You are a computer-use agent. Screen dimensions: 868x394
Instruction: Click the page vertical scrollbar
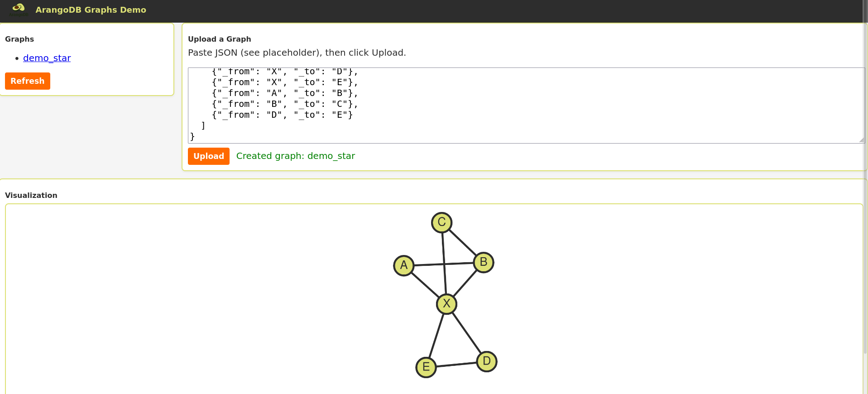pos(865,181)
